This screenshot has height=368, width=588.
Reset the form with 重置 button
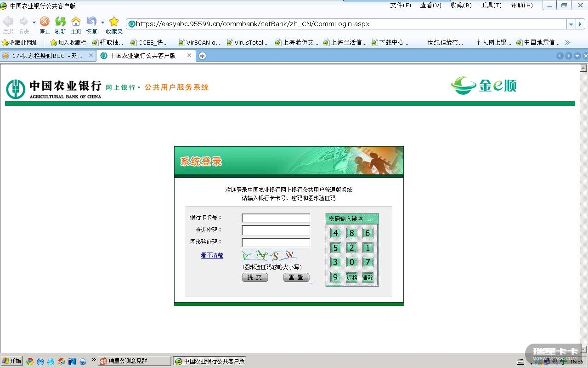pyautogui.click(x=296, y=277)
